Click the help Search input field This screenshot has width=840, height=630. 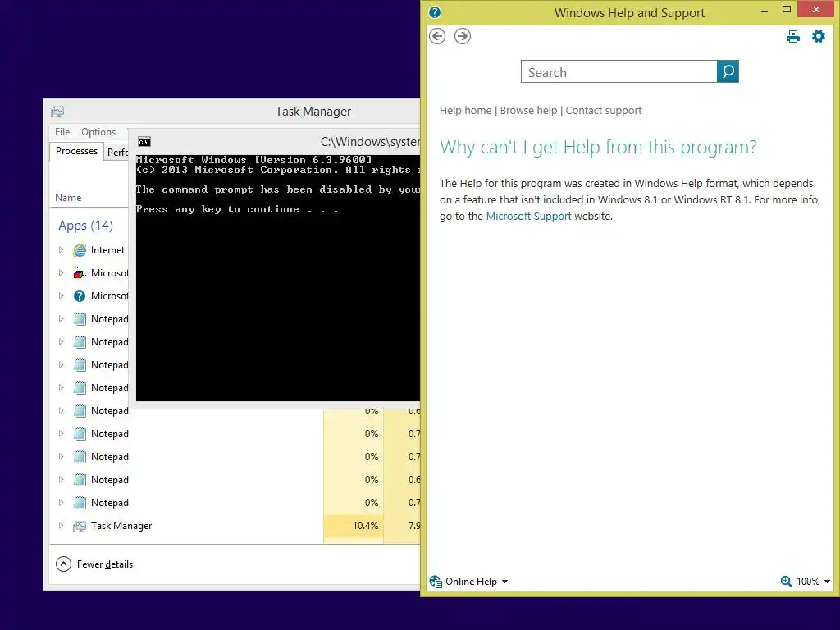coord(619,72)
